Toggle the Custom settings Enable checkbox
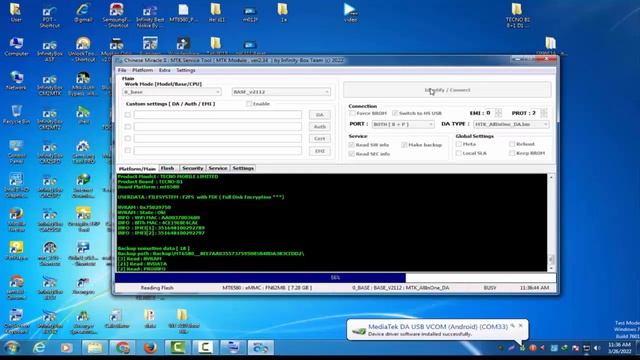Image resolution: width=640 pixels, height=360 pixels. coord(249,104)
